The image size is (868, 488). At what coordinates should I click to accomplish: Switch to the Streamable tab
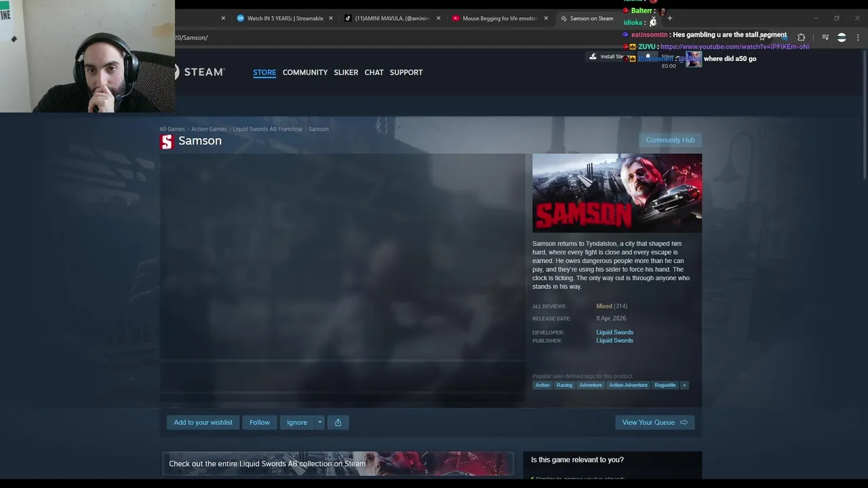(x=285, y=18)
